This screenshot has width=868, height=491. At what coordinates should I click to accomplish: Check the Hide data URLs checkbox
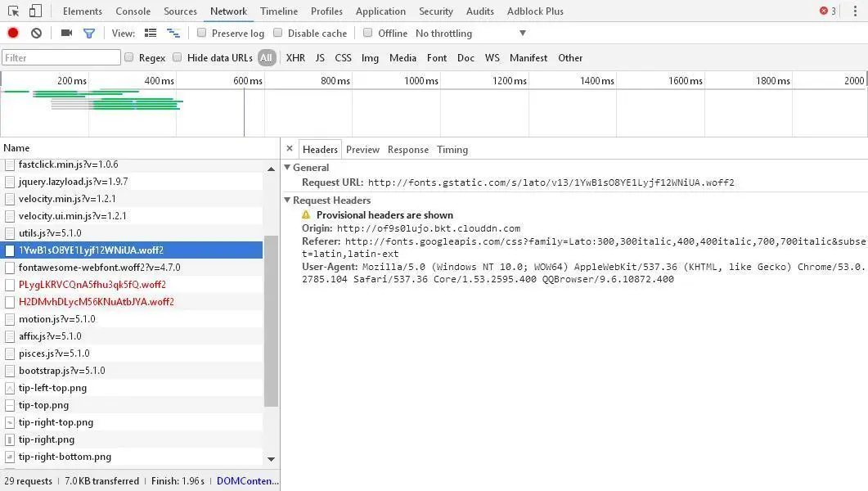coord(178,57)
